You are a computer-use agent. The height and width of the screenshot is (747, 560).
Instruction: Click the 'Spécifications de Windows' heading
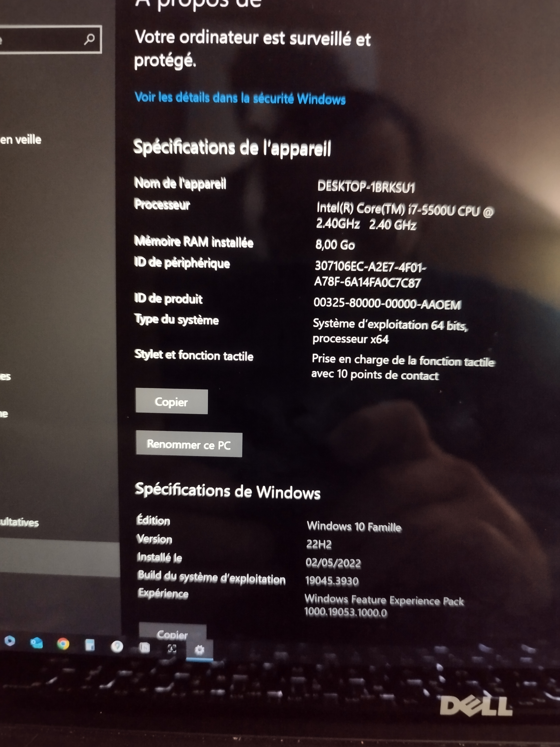point(228,491)
